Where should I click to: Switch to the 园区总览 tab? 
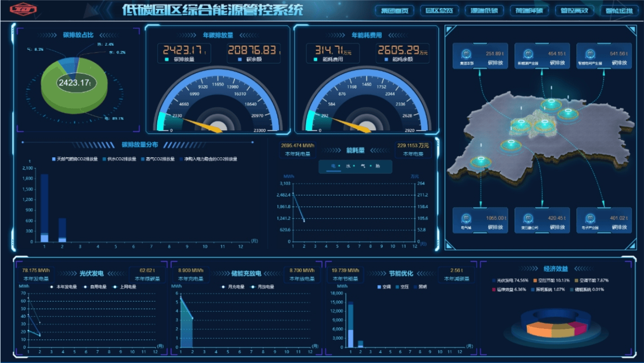click(439, 11)
